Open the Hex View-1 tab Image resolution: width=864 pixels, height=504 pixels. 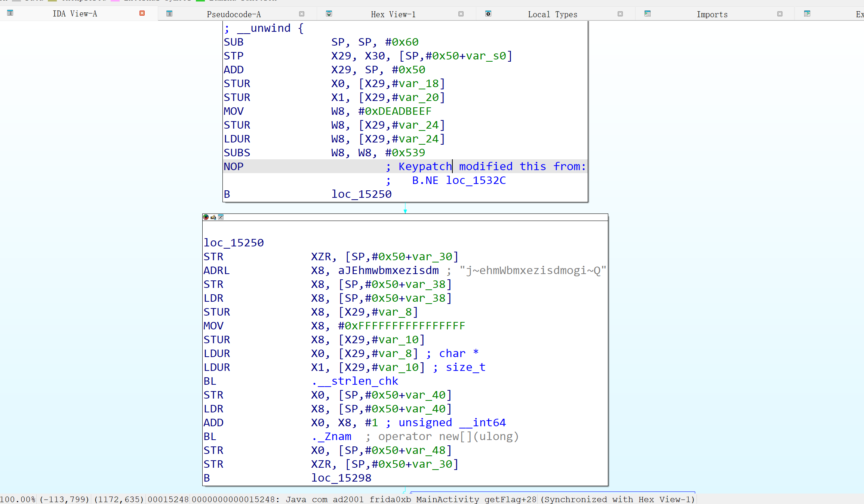393,14
